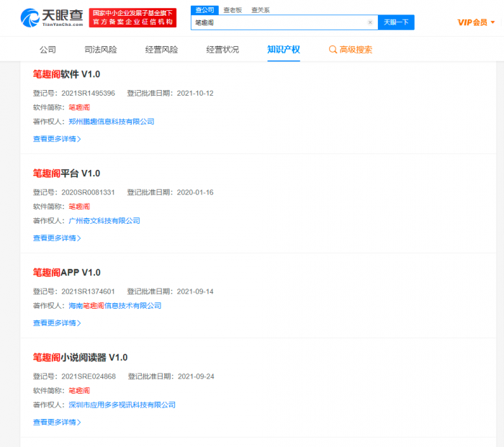Go to the 经营风险 category tab
This screenshot has width=504, height=447.
161,50
